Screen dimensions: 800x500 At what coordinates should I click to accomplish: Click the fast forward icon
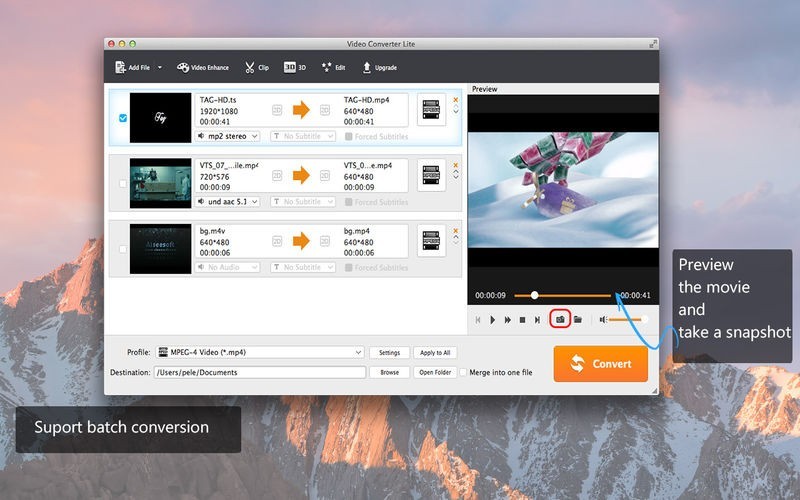click(x=507, y=320)
